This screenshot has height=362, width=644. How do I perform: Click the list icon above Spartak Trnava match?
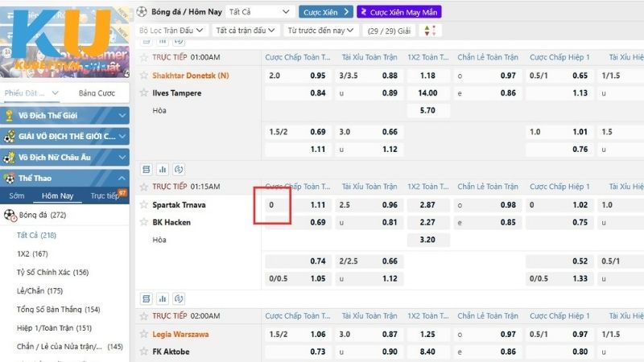pyautogui.click(x=147, y=170)
